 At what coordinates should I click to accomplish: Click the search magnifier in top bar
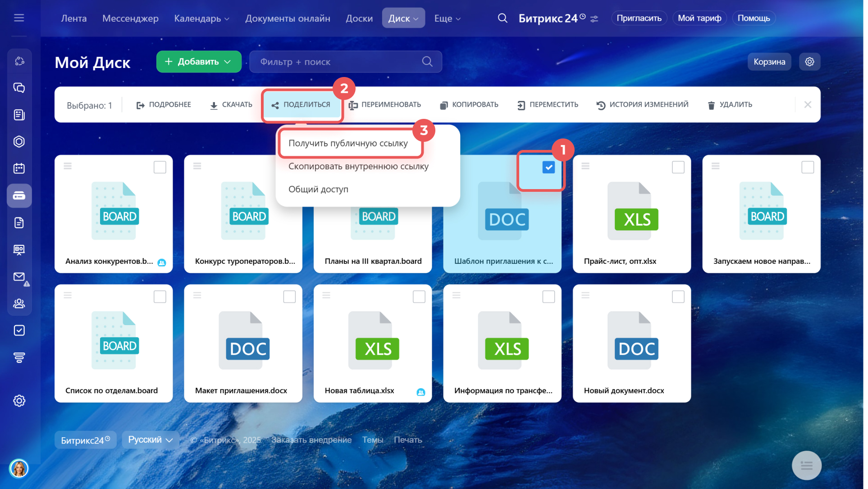pos(502,18)
